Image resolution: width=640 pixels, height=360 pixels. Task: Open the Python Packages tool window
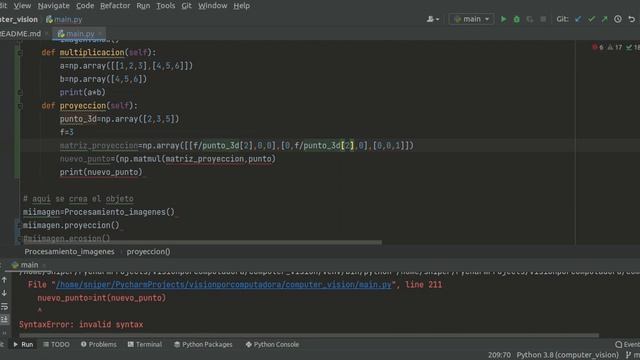(203, 344)
